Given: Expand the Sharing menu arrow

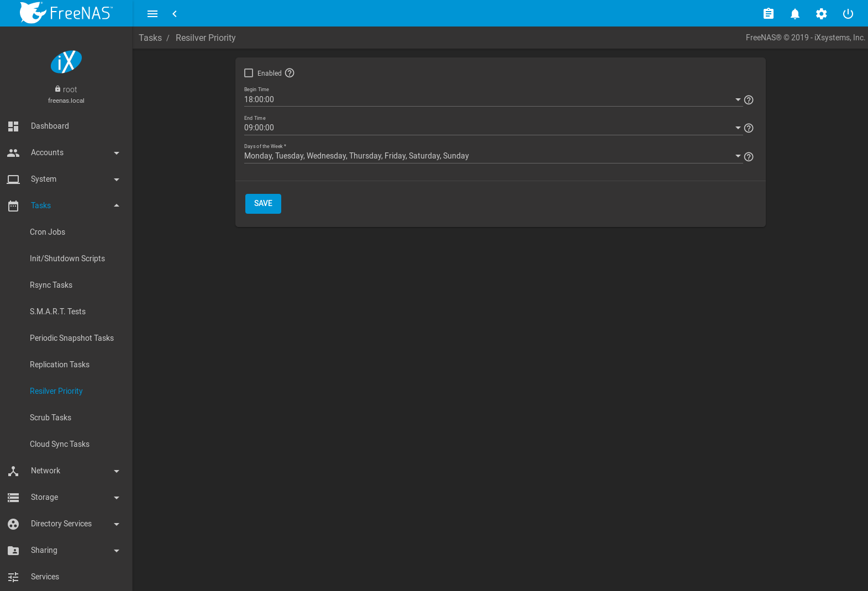Looking at the screenshot, I should tap(117, 551).
